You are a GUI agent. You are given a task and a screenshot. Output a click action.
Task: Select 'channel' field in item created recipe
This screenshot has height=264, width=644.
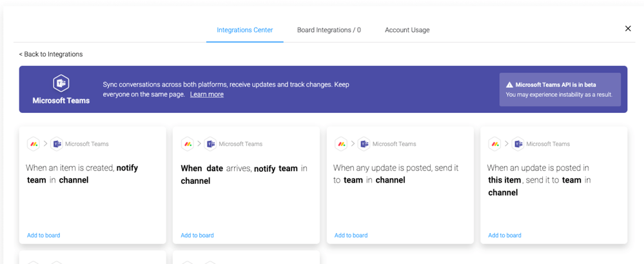[73, 180]
